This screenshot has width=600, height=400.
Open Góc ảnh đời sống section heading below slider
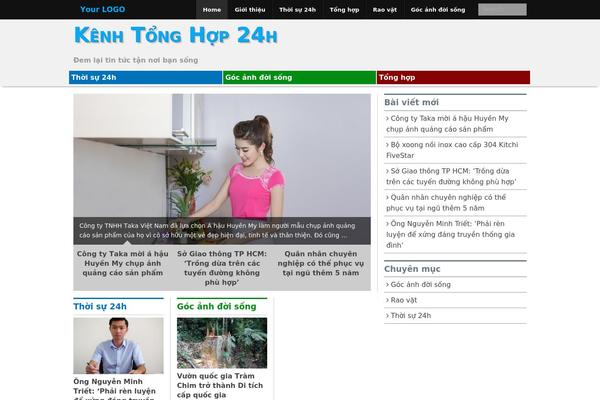tap(217, 307)
